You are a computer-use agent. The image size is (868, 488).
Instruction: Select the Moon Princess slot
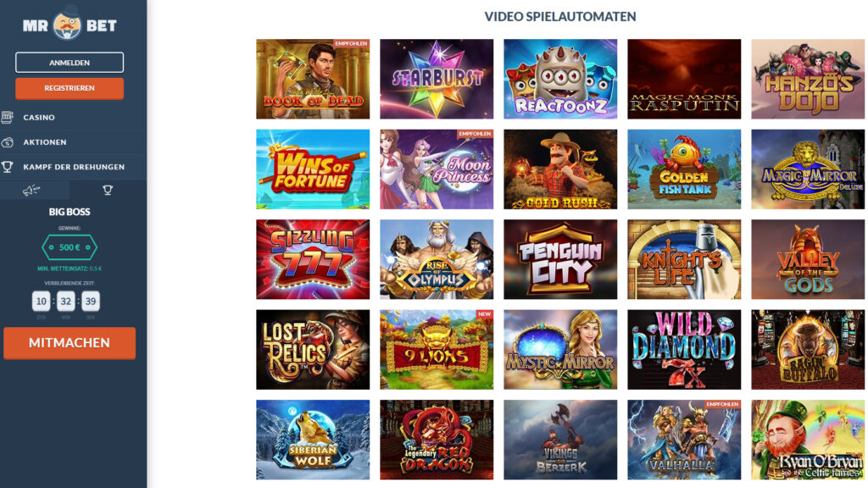coord(437,169)
